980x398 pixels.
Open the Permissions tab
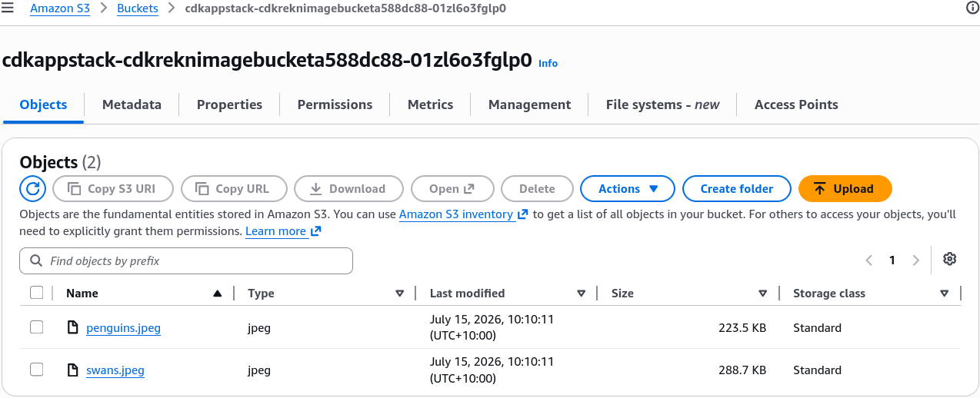pos(335,104)
